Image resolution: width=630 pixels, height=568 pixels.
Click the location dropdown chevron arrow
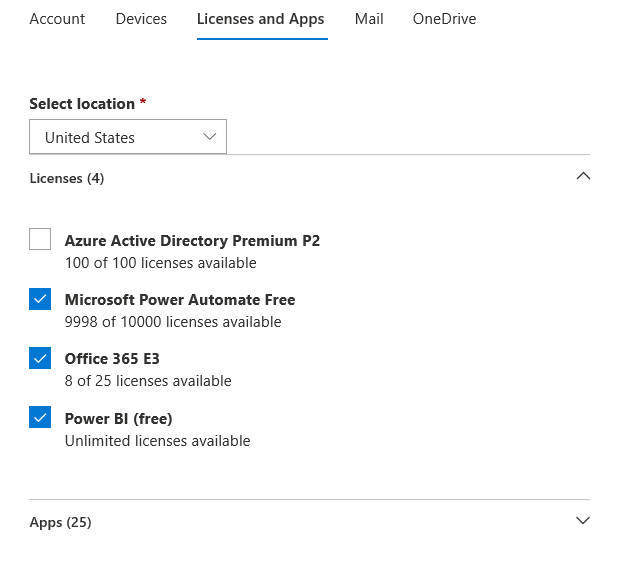[210, 137]
